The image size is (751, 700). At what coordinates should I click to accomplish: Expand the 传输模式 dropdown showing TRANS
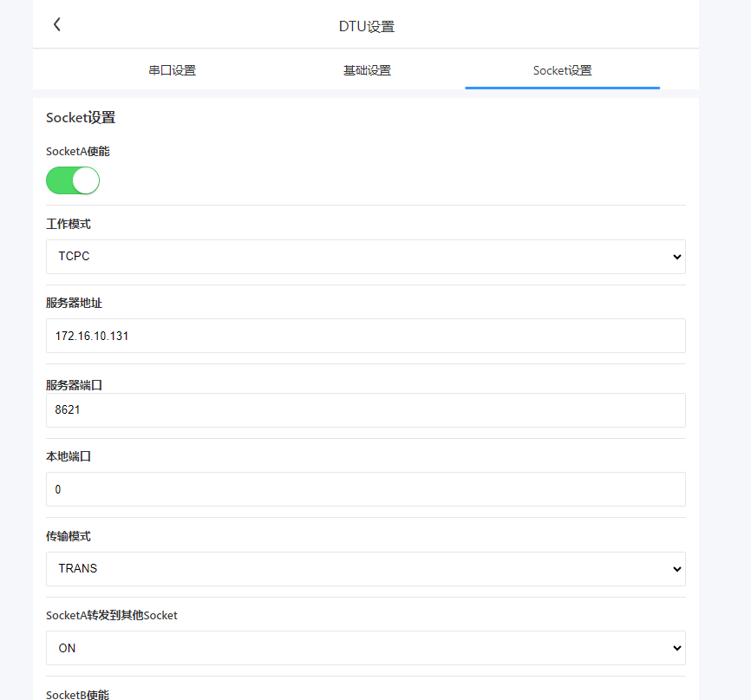pos(365,569)
